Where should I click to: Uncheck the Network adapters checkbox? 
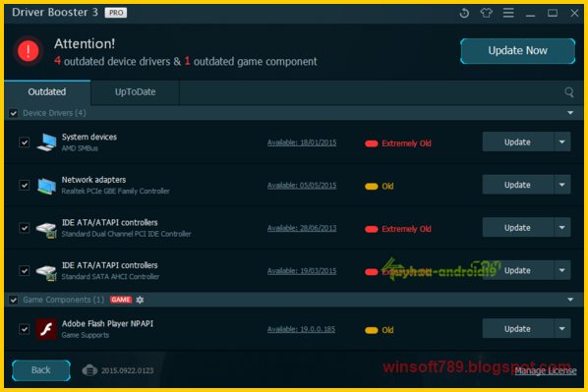25,185
